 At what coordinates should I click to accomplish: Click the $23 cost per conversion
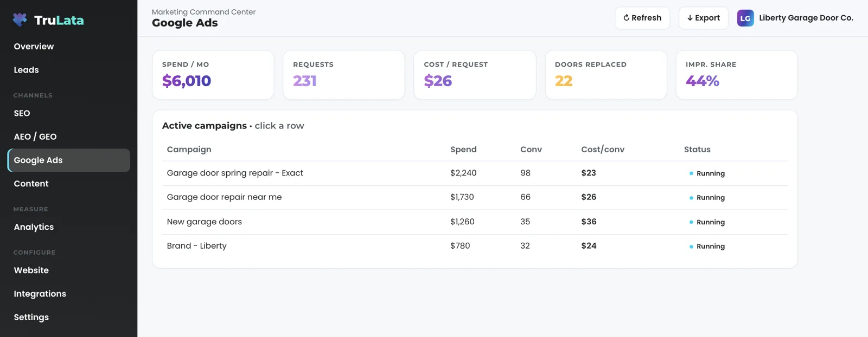pyautogui.click(x=589, y=173)
